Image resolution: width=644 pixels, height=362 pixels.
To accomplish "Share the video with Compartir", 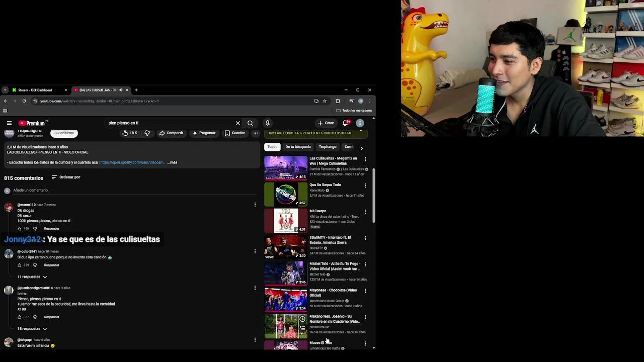I will [x=171, y=133].
